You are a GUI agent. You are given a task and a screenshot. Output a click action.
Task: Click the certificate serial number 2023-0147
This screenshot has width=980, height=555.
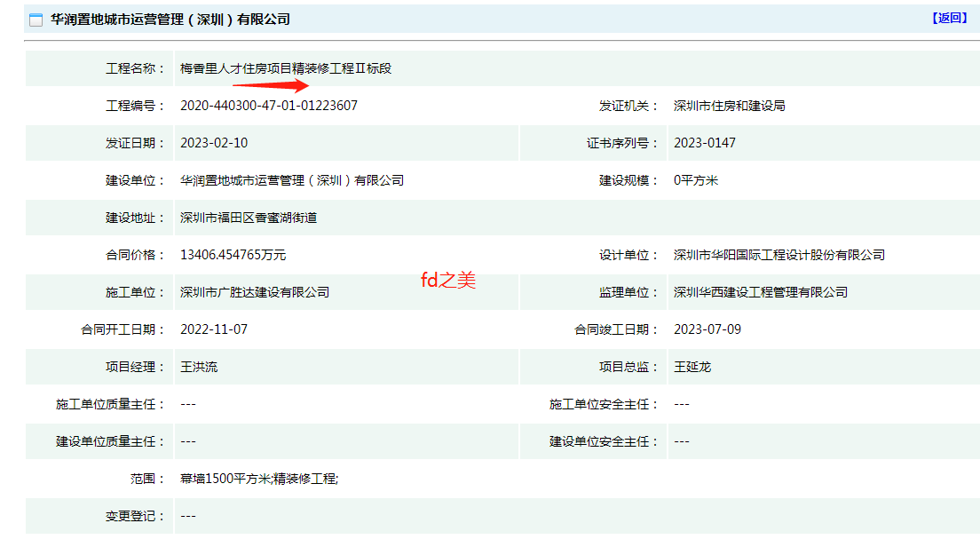click(x=704, y=143)
